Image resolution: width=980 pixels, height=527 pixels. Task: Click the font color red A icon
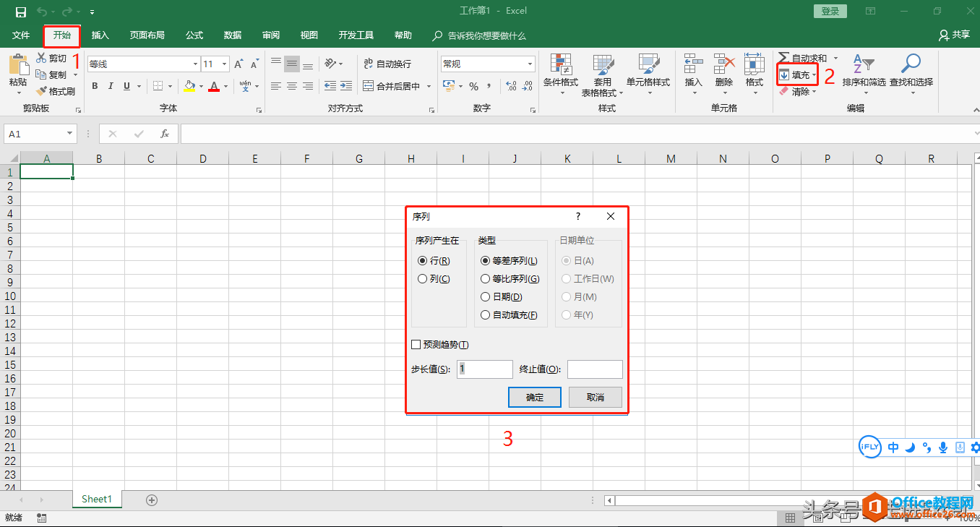[214, 86]
